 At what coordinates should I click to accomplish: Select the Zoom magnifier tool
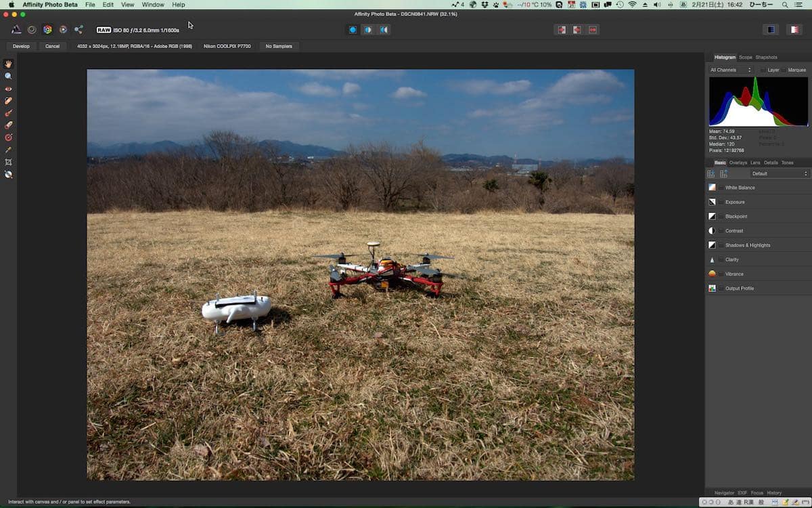tap(8, 76)
